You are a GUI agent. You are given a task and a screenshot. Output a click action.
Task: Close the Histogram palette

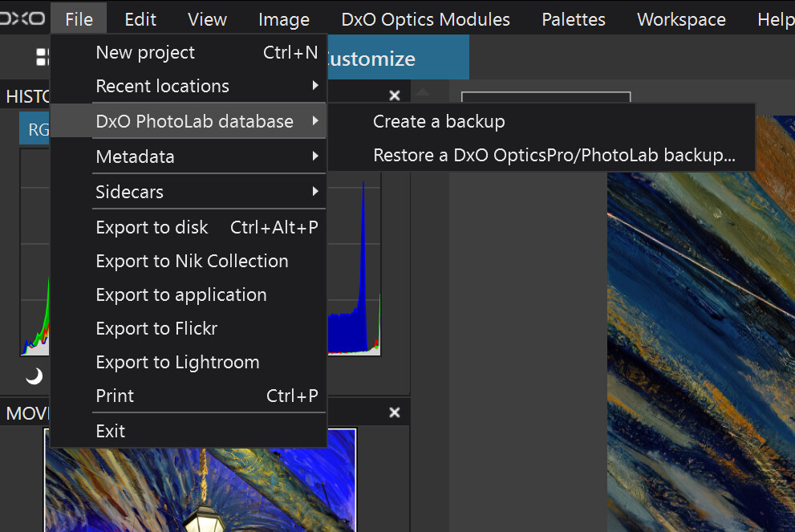pos(395,95)
